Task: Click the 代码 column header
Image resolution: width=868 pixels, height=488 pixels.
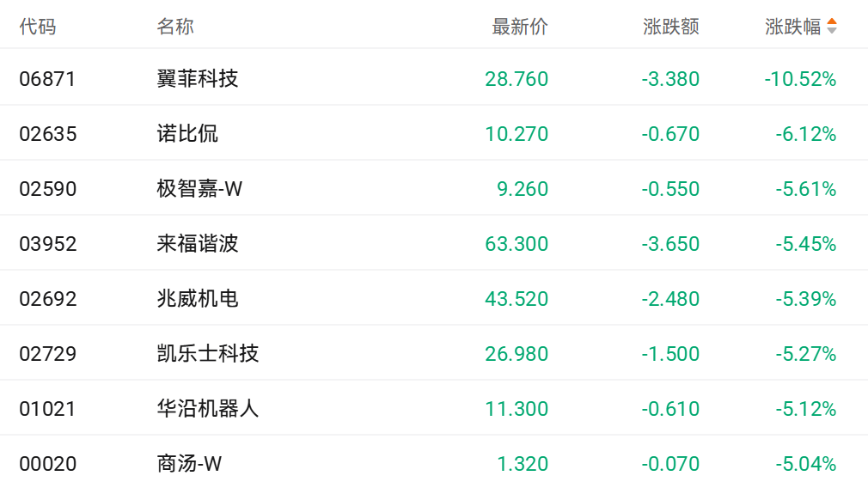Action: (38, 26)
